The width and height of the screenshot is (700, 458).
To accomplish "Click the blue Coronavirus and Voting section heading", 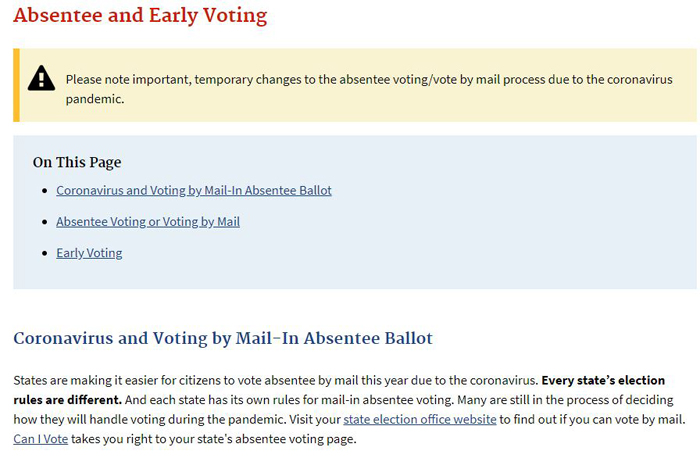I will pos(223,338).
